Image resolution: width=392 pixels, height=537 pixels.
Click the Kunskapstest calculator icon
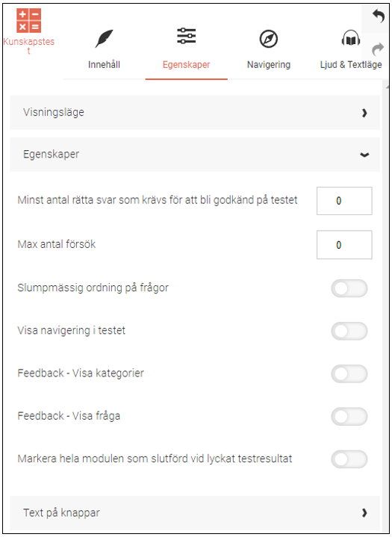[29, 21]
